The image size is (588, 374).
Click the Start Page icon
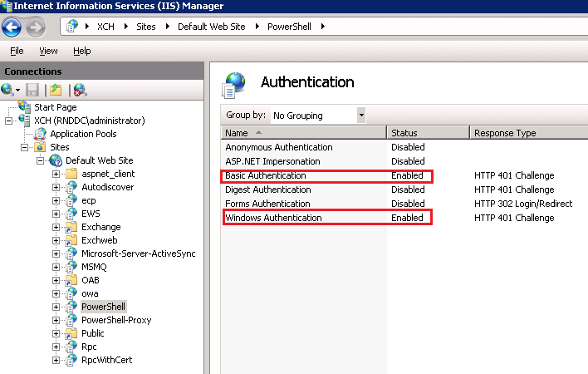tap(25, 107)
